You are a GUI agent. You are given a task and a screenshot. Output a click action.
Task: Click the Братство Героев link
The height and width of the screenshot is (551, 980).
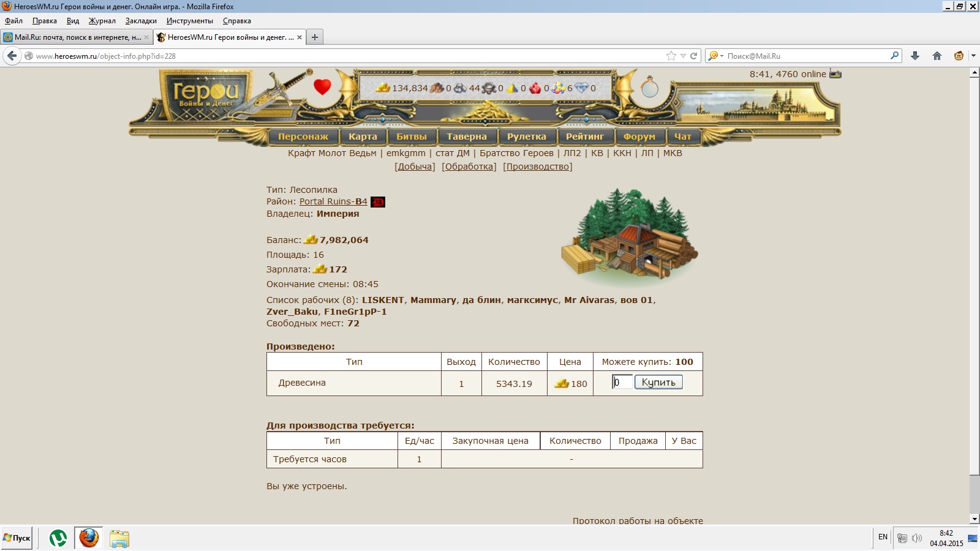[516, 153]
